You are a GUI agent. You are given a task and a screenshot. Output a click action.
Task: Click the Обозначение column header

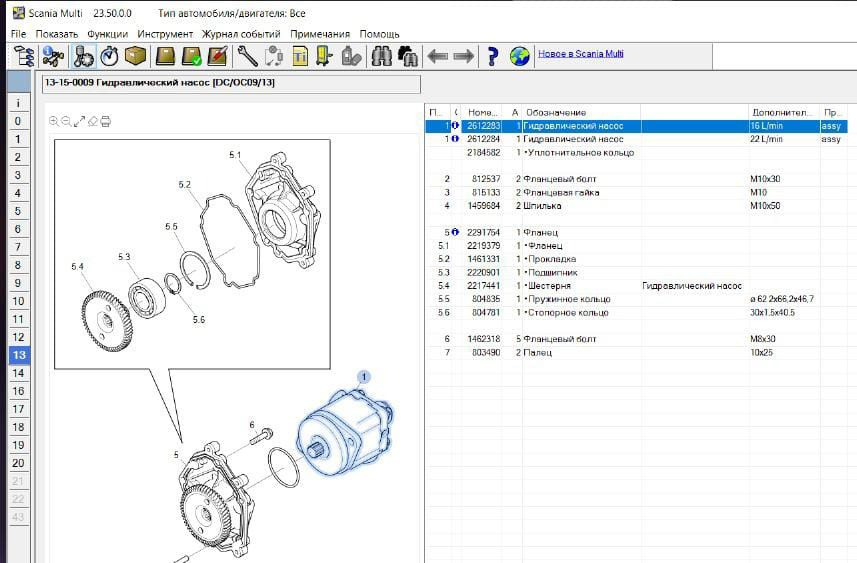[x=556, y=112]
